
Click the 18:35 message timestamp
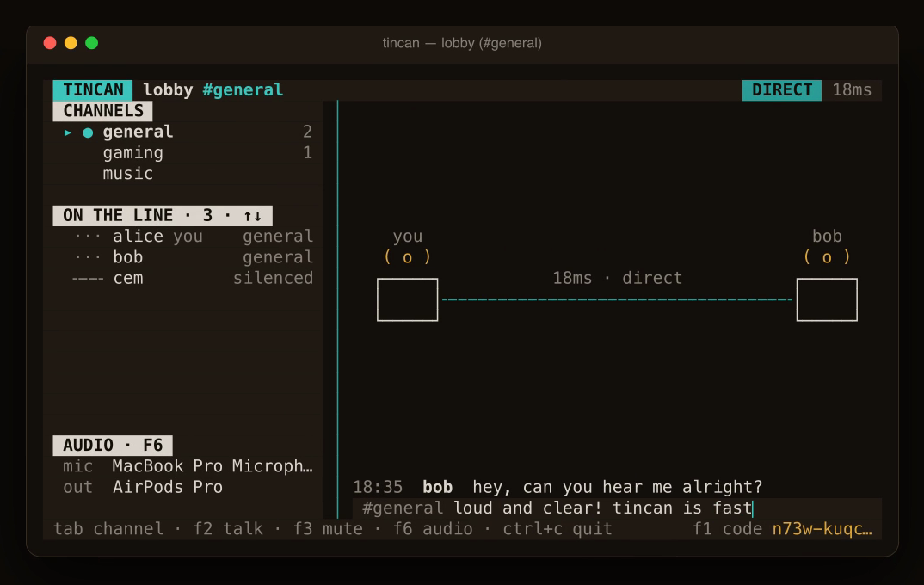coord(378,487)
